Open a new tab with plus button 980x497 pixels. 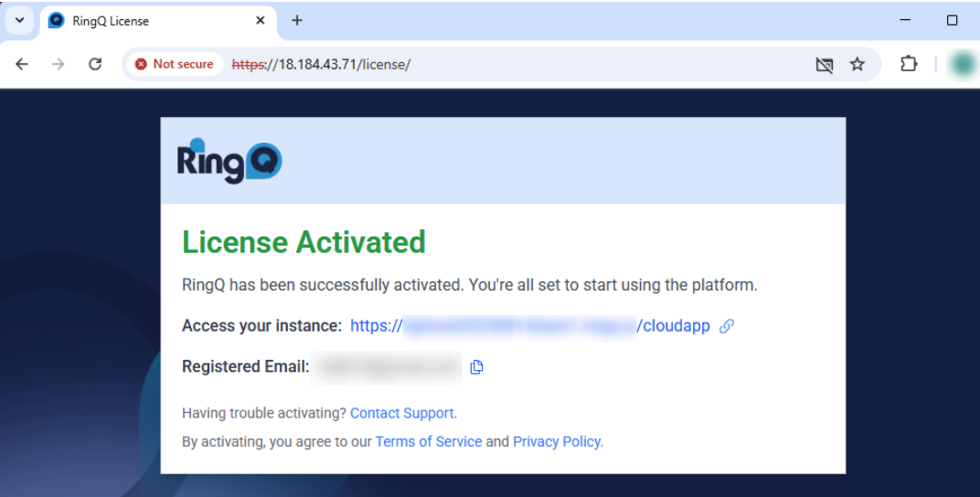point(297,21)
